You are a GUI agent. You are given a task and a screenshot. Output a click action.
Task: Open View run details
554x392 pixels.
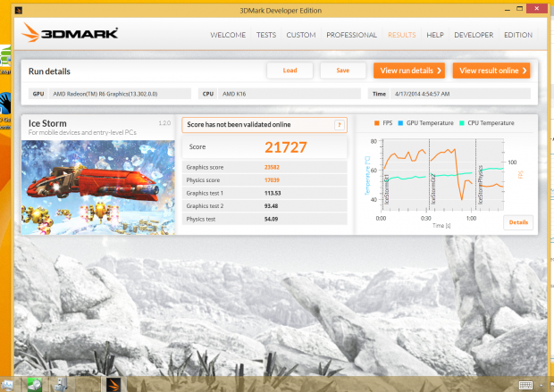pyautogui.click(x=409, y=71)
